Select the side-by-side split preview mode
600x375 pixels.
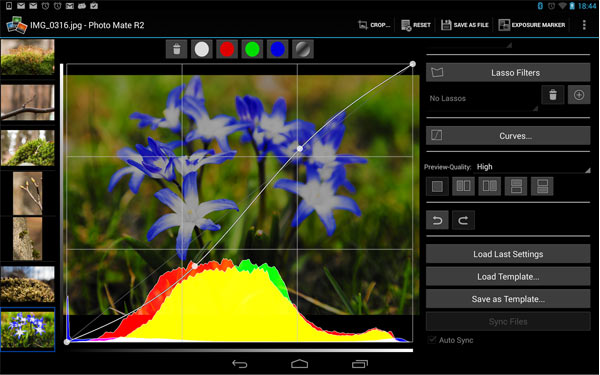(x=463, y=186)
